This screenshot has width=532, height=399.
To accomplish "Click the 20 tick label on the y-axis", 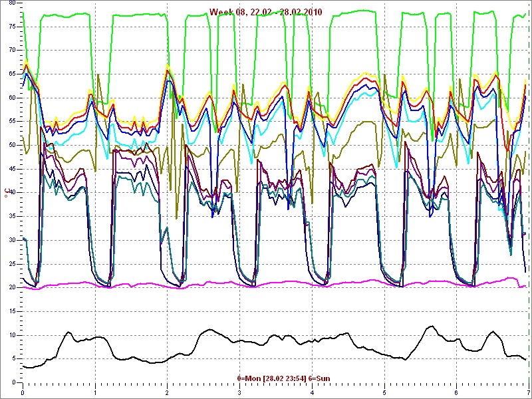I will click(x=11, y=288).
